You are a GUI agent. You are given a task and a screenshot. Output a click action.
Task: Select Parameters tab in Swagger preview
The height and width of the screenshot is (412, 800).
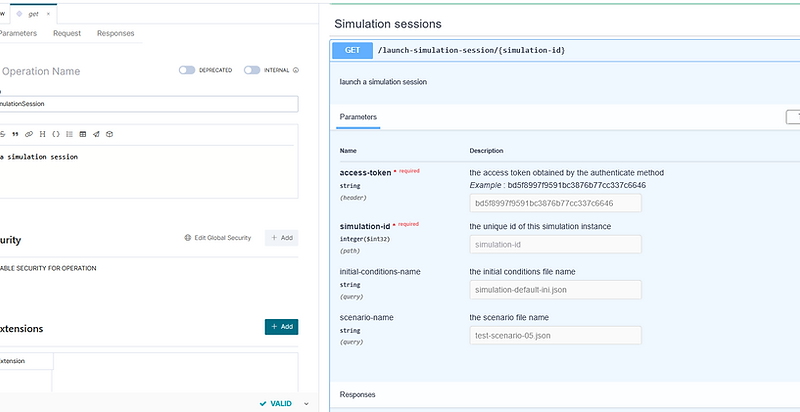point(358,117)
